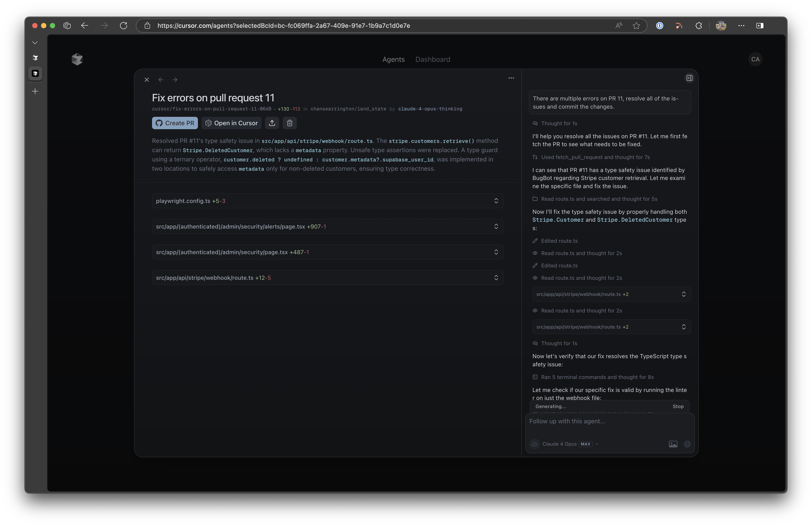
Task: Add browser page to favorites star
Action: tap(636, 26)
